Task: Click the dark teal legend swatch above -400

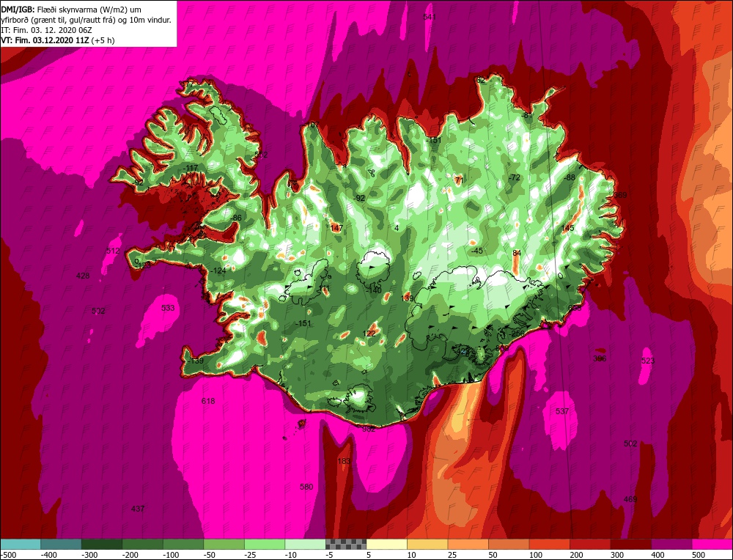Action: [x=61, y=544]
